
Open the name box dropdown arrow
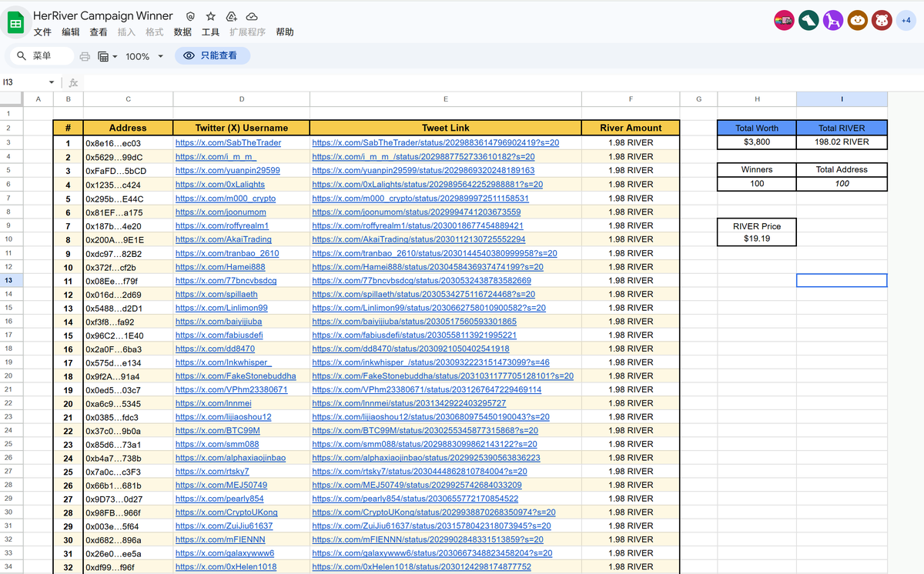pyautogui.click(x=52, y=82)
